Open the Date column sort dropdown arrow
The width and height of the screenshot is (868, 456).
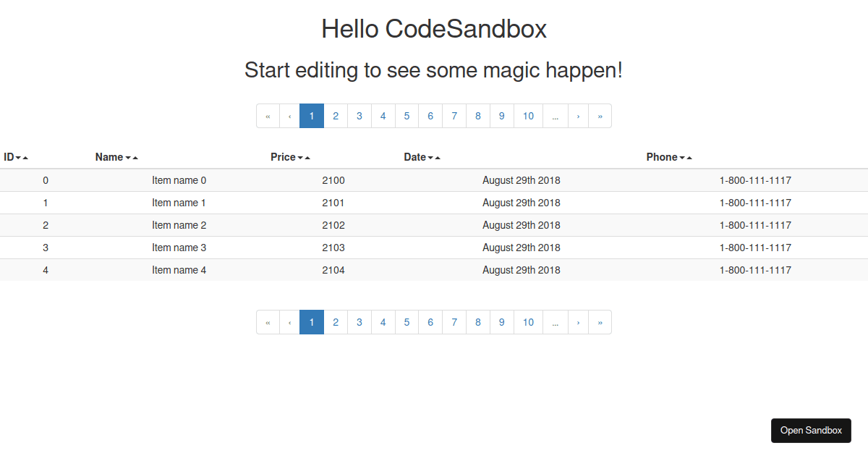point(431,156)
